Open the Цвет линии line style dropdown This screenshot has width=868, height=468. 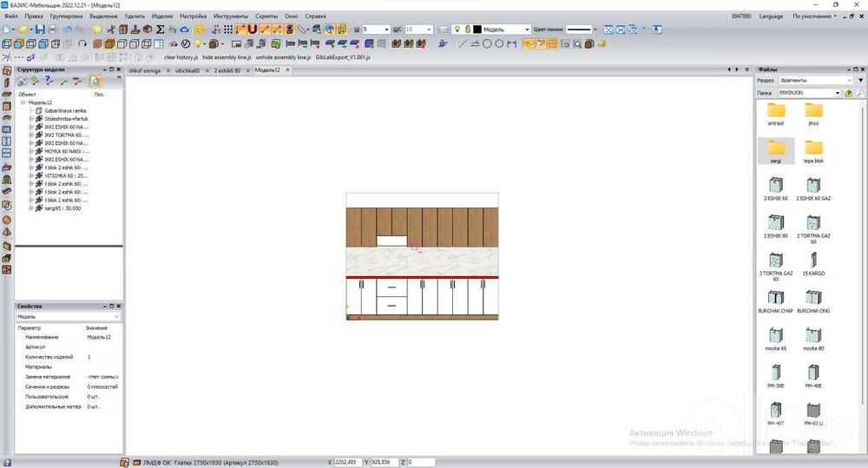[x=595, y=30]
